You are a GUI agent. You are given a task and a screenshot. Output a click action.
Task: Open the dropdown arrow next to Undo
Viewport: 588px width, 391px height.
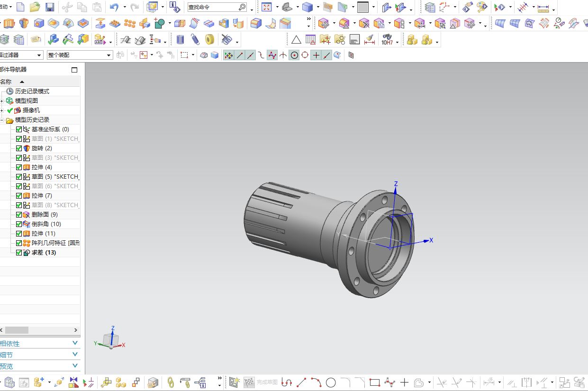click(x=125, y=7)
